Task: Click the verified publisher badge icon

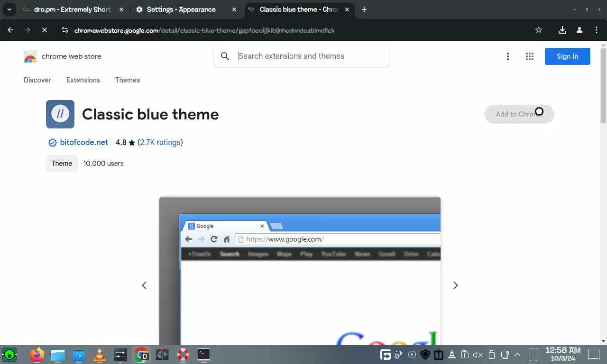Action: point(53,143)
